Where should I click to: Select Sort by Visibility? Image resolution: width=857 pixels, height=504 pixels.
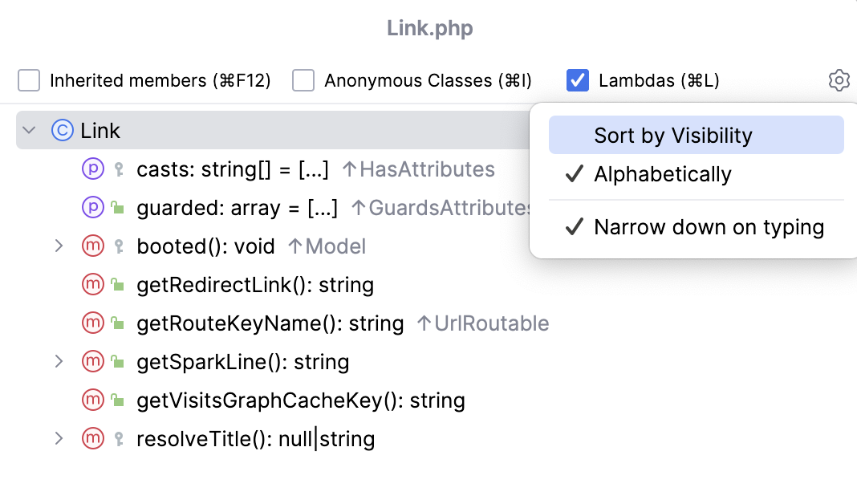(x=672, y=135)
